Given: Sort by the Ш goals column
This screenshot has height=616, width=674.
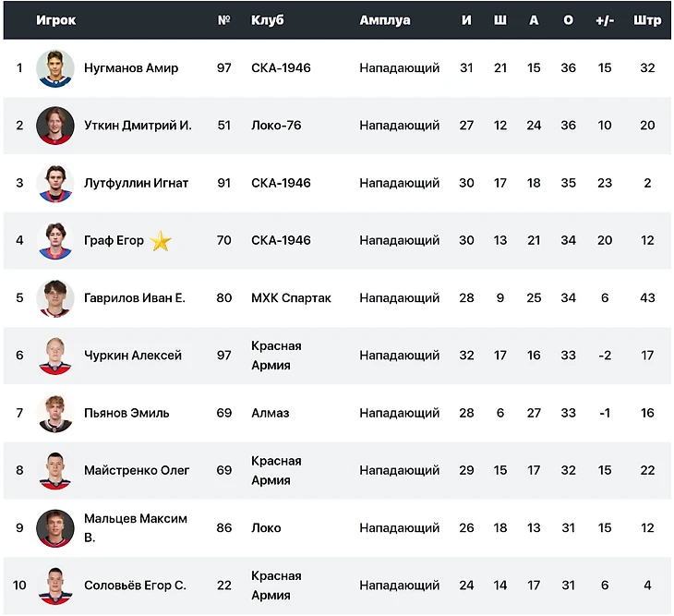Looking at the screenshot, I should pyautogui.click(x=499, y=20).
